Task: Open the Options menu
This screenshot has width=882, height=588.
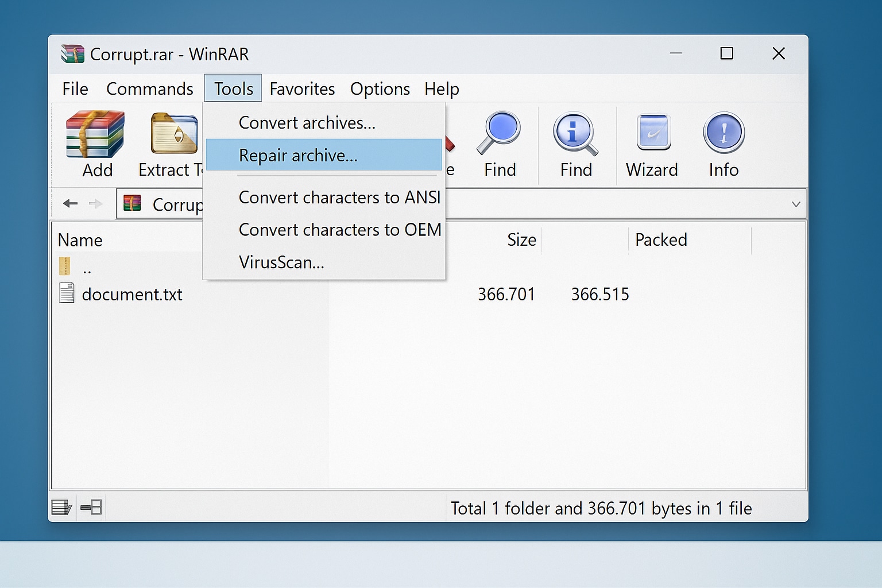Action: coord(380,89)
